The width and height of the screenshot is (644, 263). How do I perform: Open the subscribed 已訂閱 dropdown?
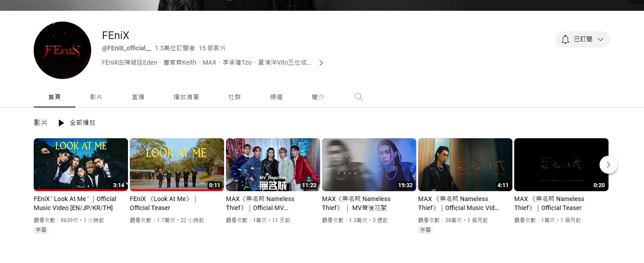pos(583,39)
